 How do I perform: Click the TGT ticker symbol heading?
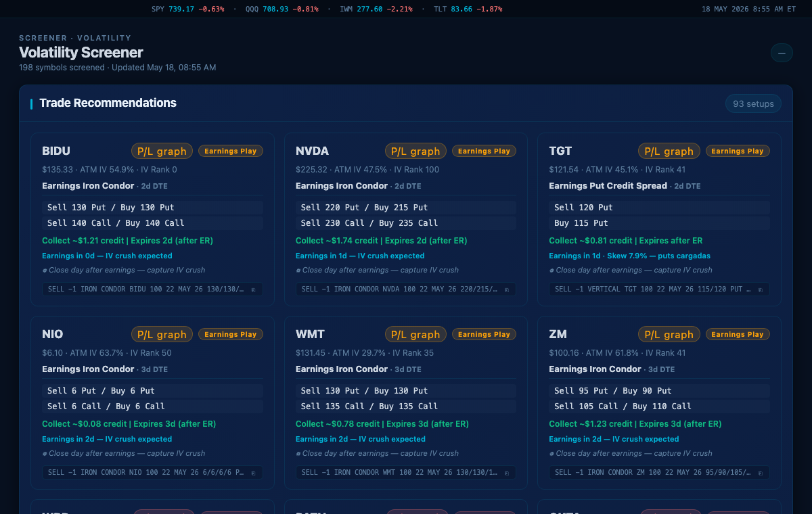pyautogui.click(x=560, y=151)
